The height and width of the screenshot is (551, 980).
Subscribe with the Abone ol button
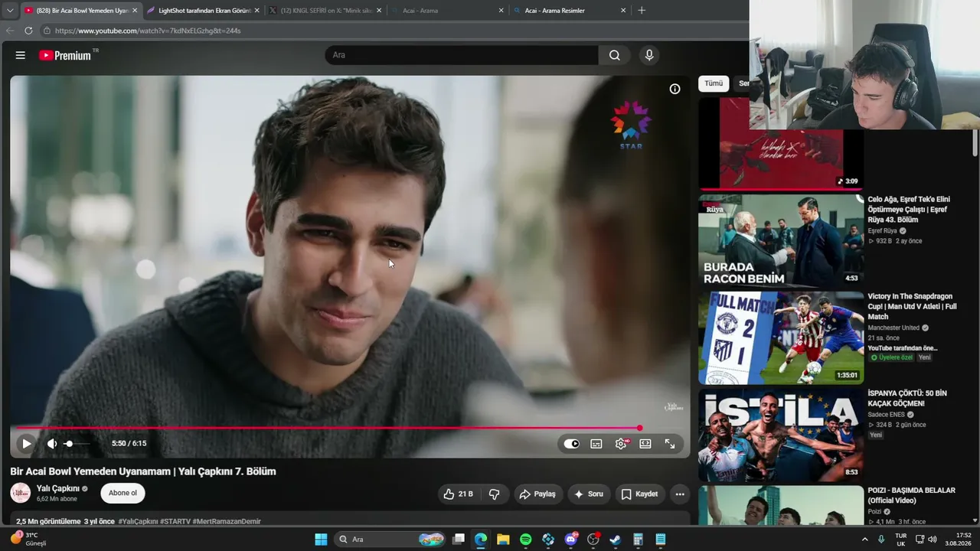coord(122,493)
